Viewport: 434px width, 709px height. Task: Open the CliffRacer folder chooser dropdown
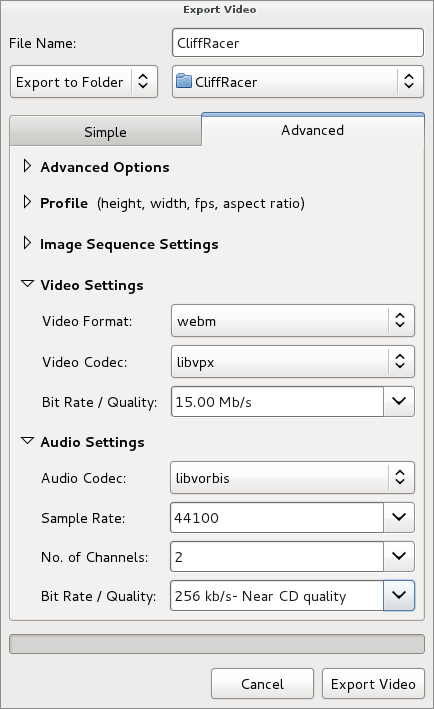(x=298, y=81)
